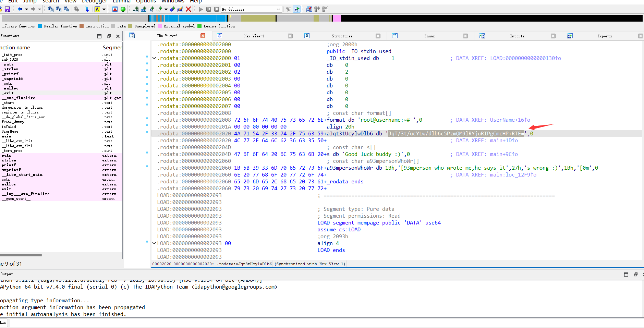Click the Regular function blue legend swatch
This screenshot has height=328, width=644.
coord(40,26)
